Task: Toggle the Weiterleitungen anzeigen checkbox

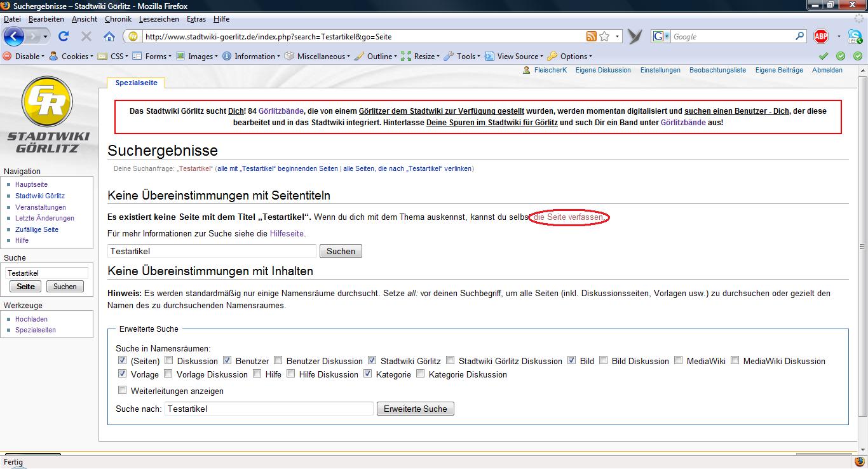Action: click(x=123, y=390)
